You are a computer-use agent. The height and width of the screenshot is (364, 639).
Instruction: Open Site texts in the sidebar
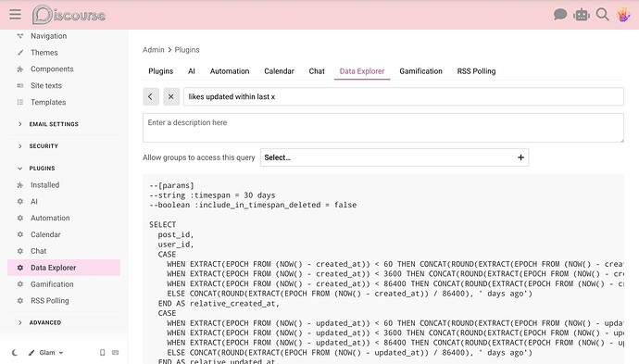click(46, 85)
